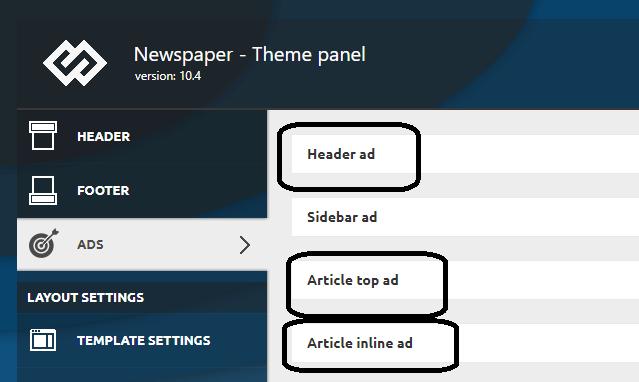Click the Template Settings window icon
Screen dimensions: 639x382
(43, 340)
